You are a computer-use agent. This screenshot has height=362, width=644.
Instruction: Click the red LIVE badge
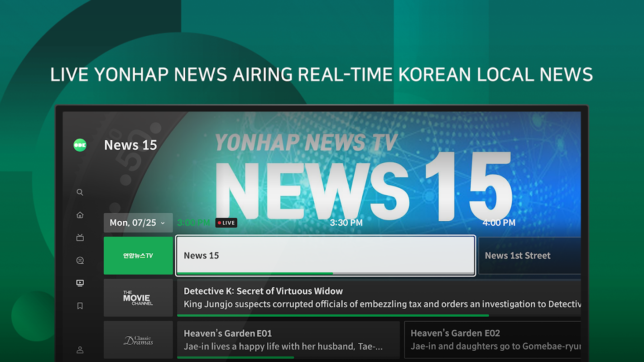coord(226,223)
